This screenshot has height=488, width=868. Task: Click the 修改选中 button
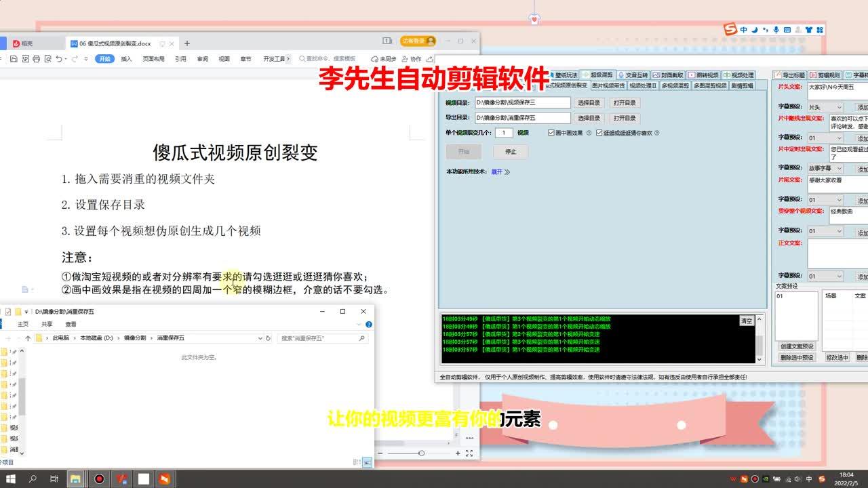pyautogui.click(x=837, y=357)
